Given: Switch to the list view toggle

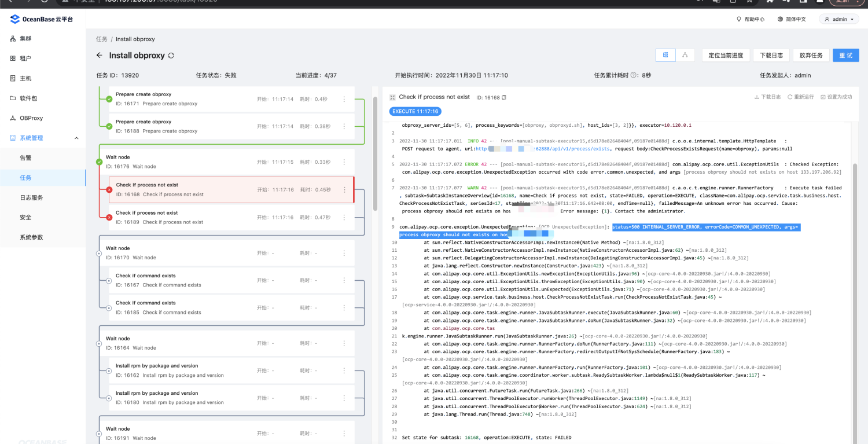Looking at the screenshot, I should point(665,55).
